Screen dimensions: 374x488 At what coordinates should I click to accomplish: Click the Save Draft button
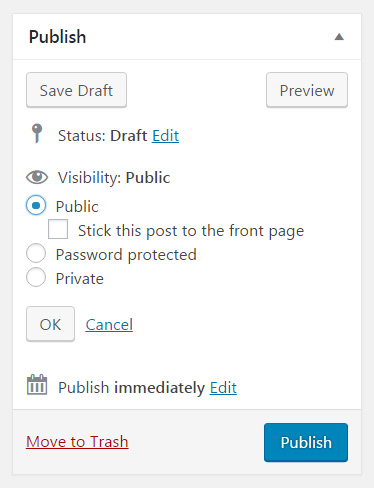point(76,90)
